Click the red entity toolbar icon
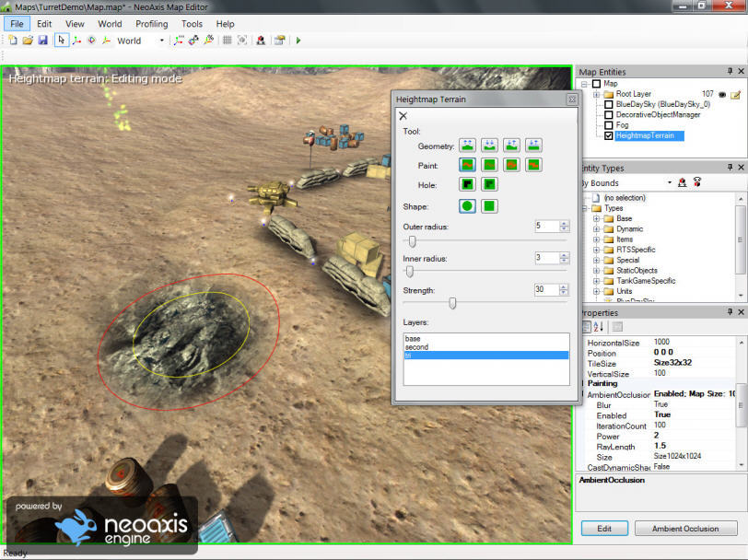 point(261,41)
